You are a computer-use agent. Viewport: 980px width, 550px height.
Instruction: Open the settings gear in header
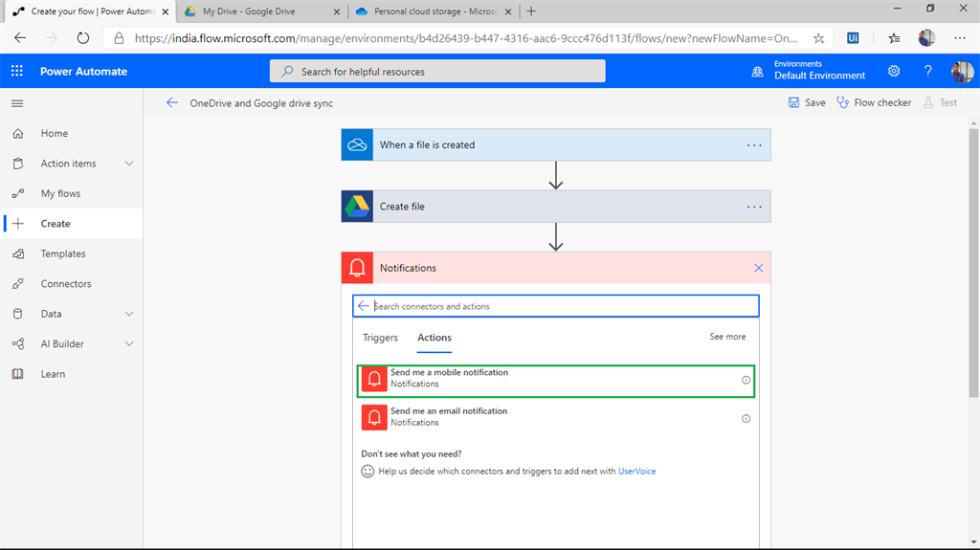click(x=894, y=71)
